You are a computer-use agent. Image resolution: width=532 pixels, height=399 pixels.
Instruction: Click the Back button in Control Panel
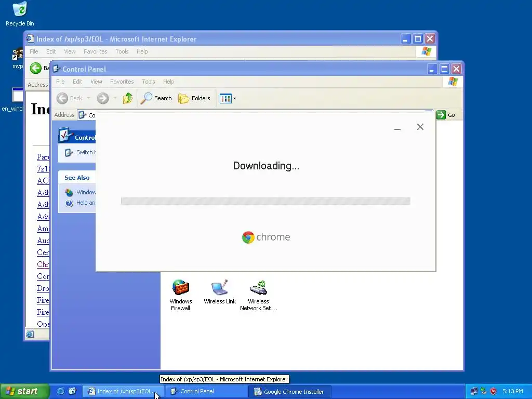[x=70, y=98]
